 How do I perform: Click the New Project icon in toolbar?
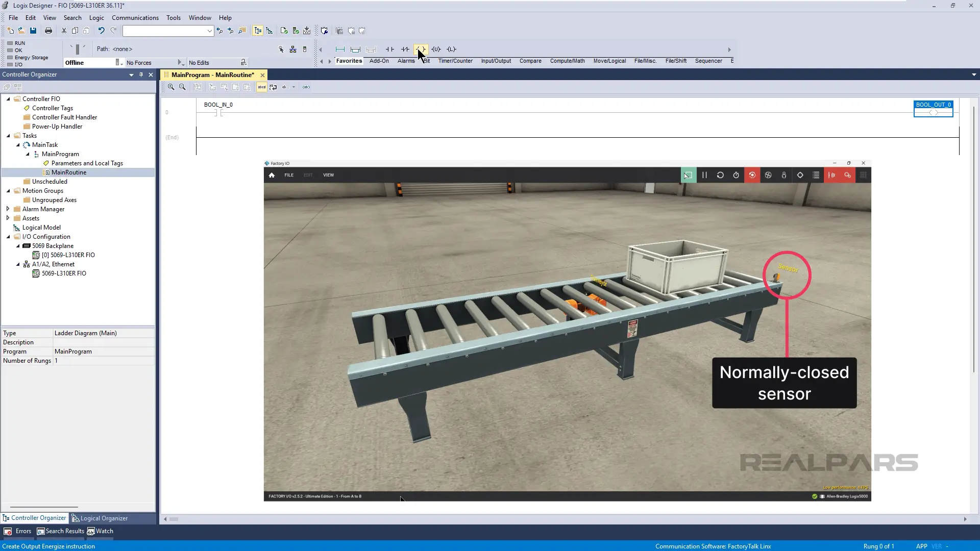(x=10, y=31)
